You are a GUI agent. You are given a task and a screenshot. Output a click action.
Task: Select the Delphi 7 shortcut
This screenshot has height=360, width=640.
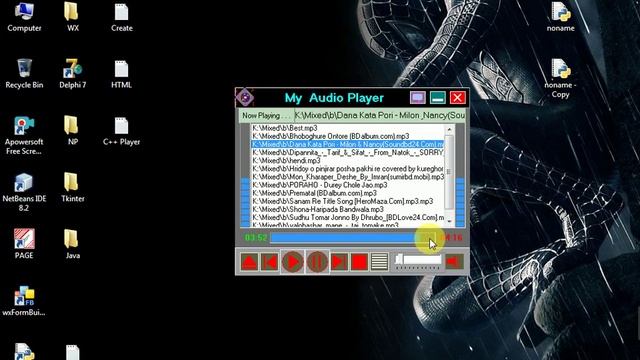coord(73,74)
